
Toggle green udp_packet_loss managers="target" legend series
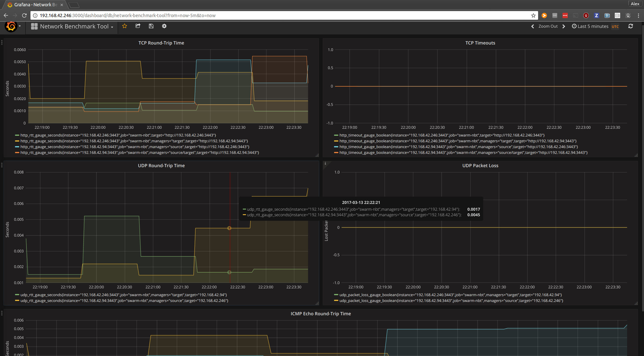coord(450,295)
